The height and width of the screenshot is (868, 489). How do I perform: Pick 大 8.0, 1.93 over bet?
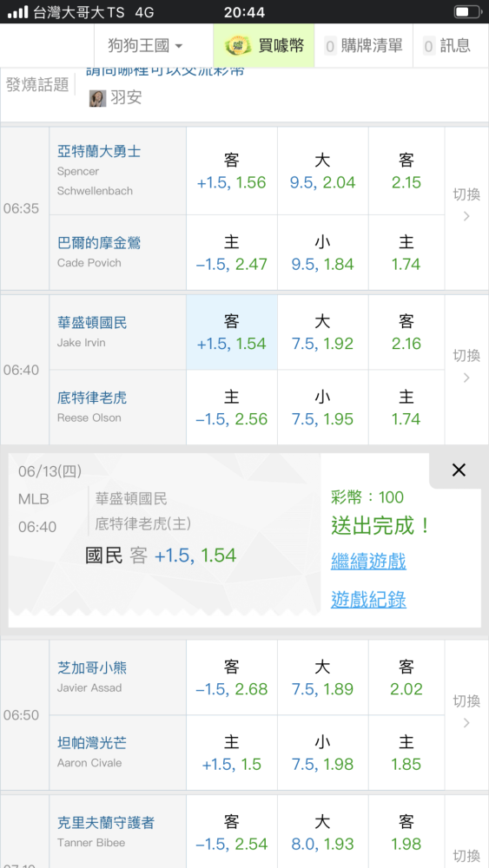point(323,832)
